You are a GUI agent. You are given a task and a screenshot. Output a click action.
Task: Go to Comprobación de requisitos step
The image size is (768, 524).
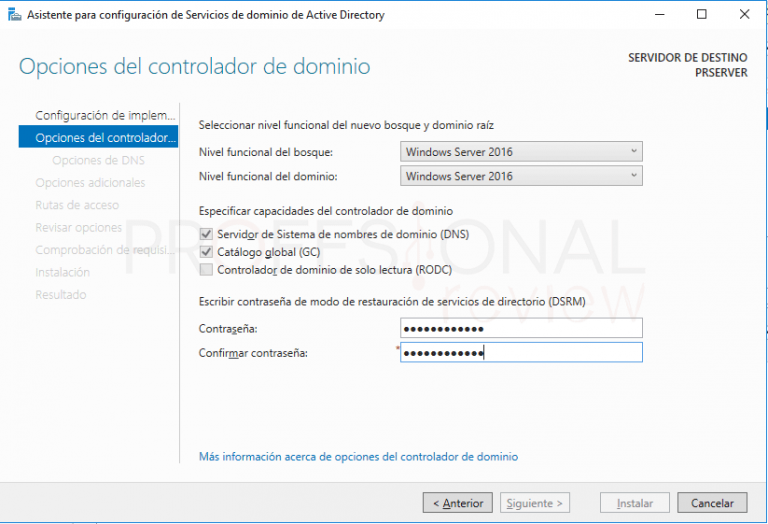[x=105, y=250]
